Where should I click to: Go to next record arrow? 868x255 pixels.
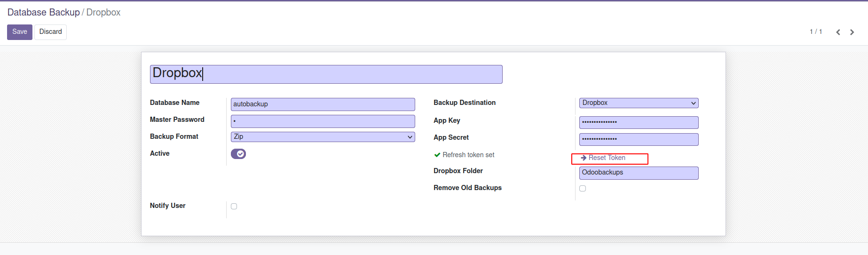point(852,32)
